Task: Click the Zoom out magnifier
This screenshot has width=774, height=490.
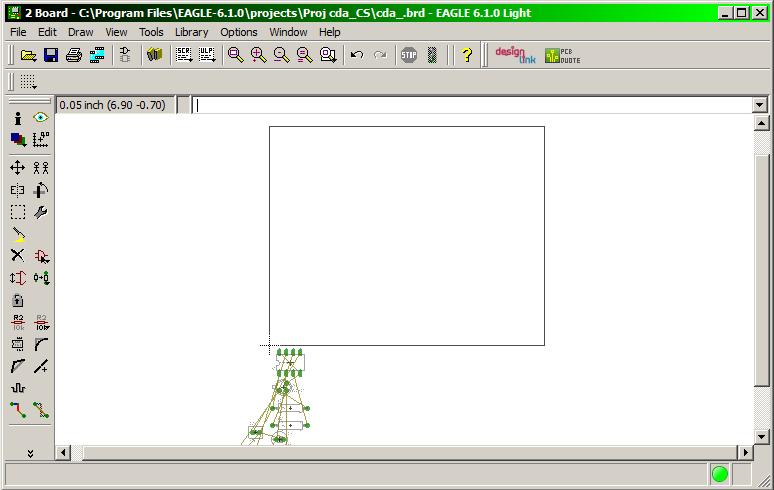Action: [x=281, y=55]
